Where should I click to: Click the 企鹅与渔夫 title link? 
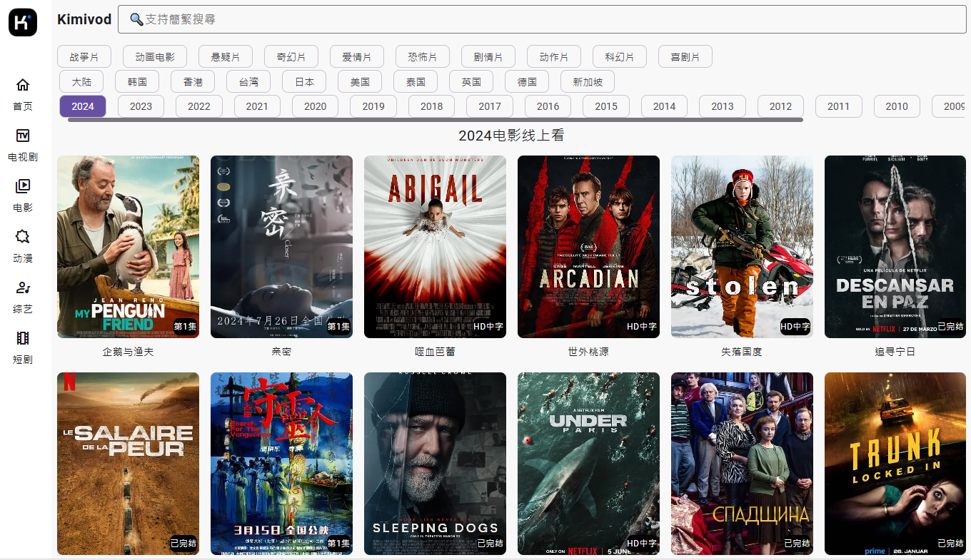[x=128, y=352]
